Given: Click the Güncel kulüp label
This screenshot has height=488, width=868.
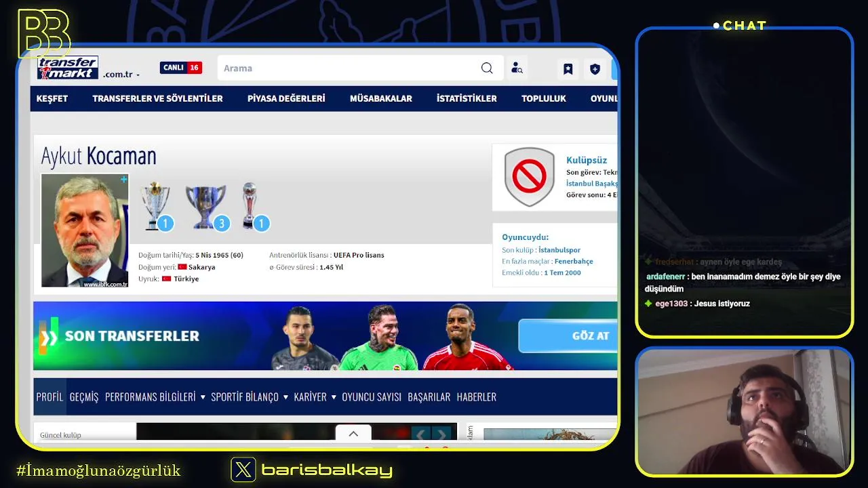Looking at the screenshot, I should pyautogui.click(x=60, y=435).
